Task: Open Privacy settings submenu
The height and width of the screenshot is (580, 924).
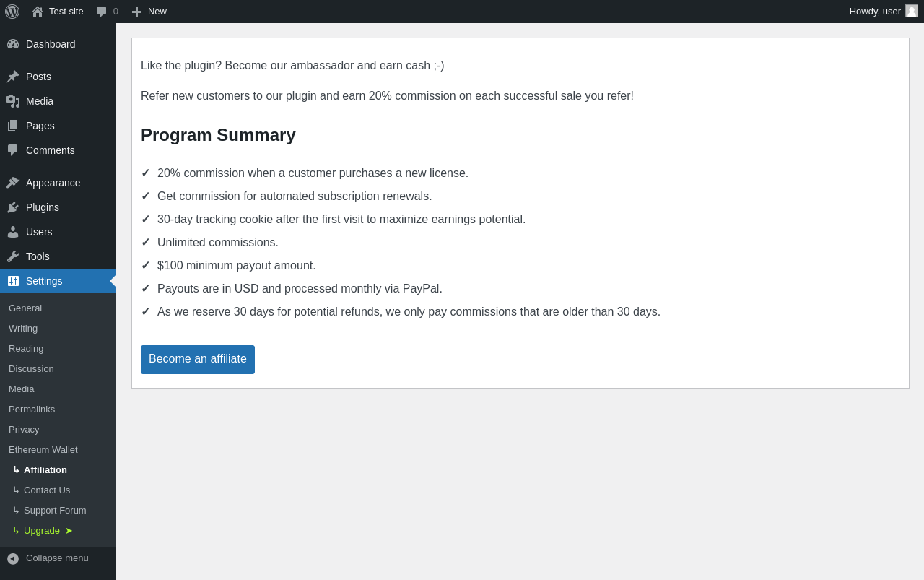Action: pos(24,430)
